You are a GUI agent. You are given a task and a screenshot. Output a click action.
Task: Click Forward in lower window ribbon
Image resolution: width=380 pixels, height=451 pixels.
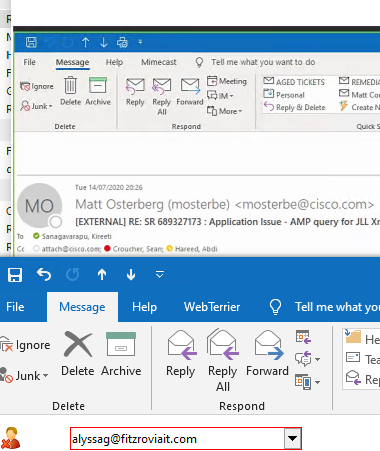[267, 354]
